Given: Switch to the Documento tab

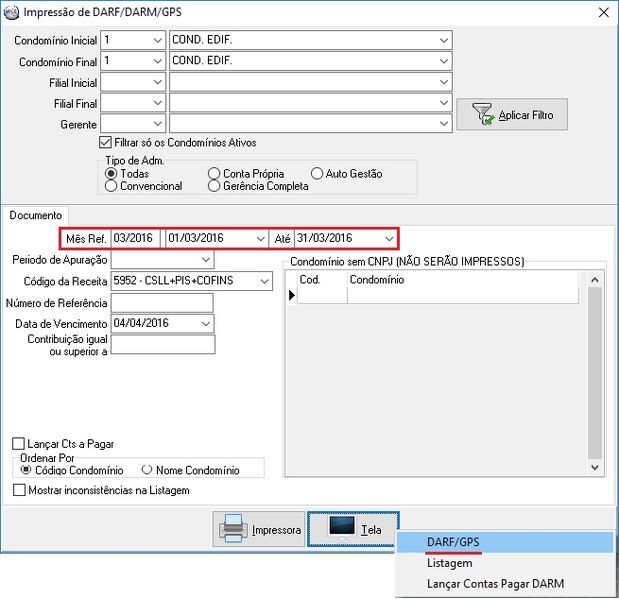Looking at the screenshot, I should point(37,215).
